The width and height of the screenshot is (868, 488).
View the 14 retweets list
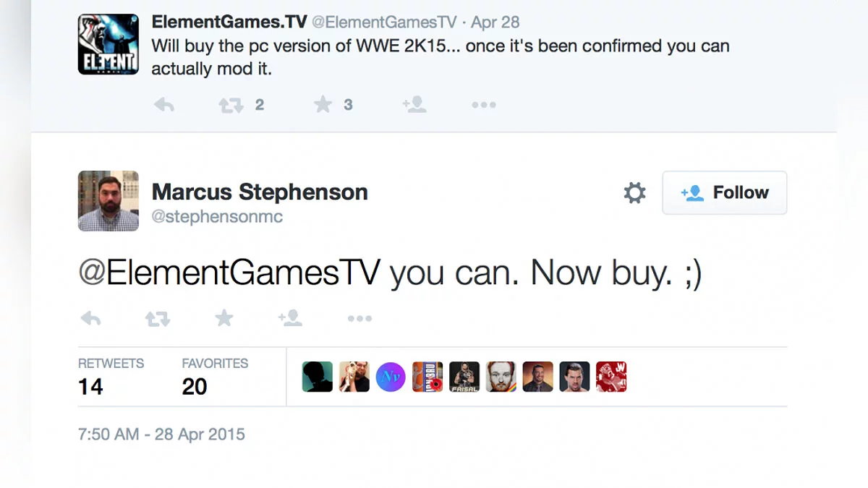tap(111, 377)
